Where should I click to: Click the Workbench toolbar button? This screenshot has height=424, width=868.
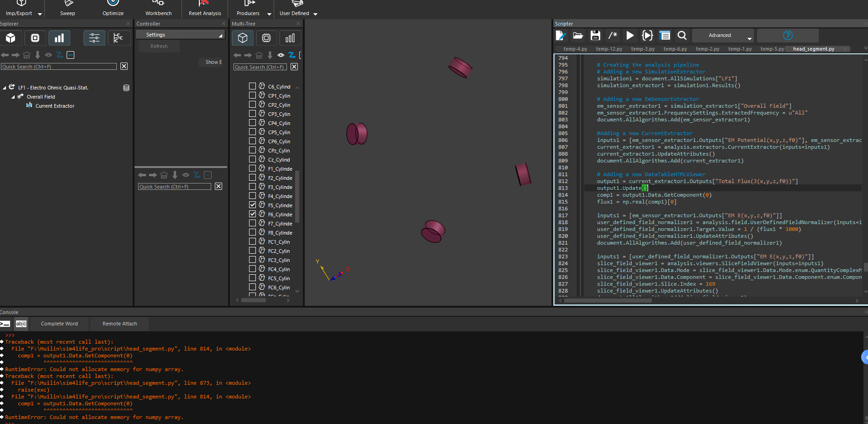(x=159, y=8)
